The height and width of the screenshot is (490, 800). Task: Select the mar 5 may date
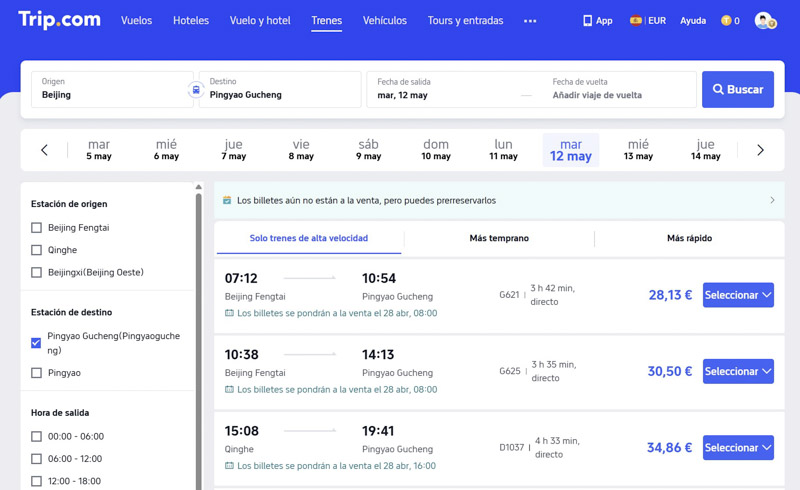click(99, 150)
